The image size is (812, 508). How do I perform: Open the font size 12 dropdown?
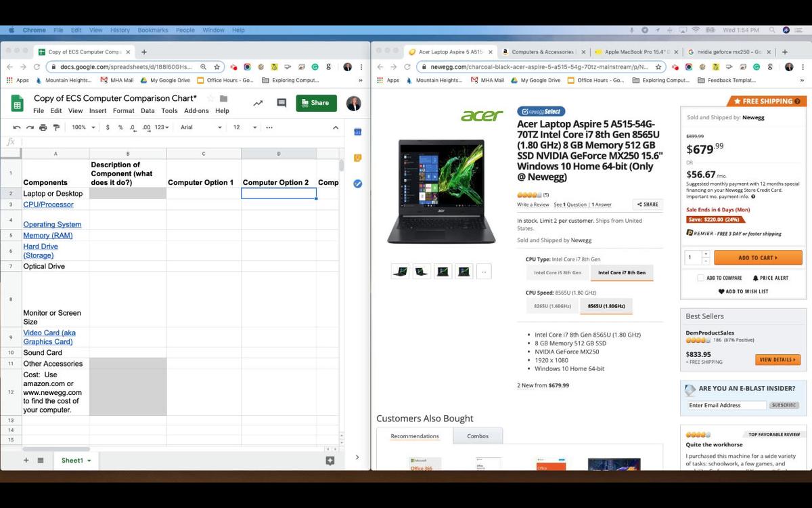point(245,127)
